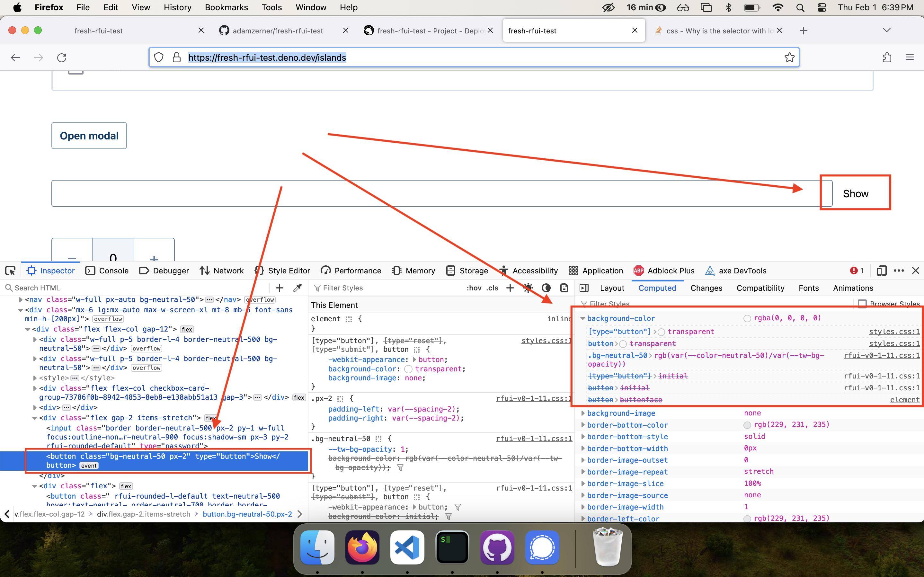Click the responsive design mode icon

coord(881,271)
